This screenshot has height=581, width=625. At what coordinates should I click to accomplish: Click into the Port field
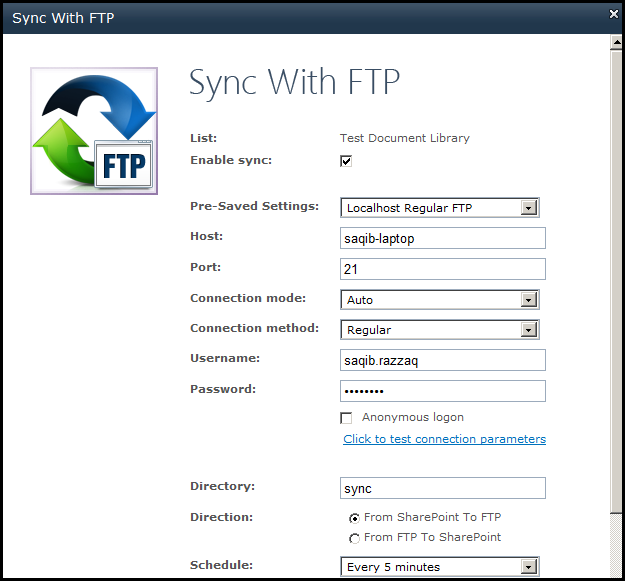pyautogui.click(x=443, y=269)
